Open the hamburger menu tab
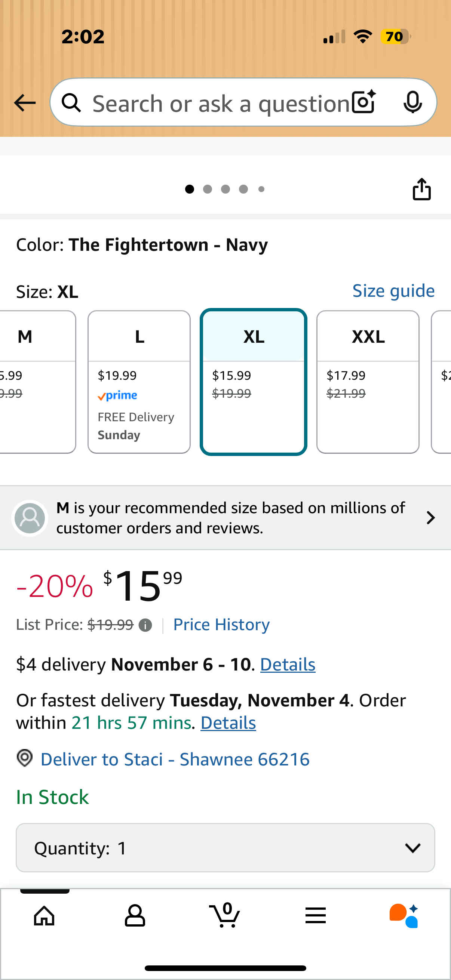The image size is (451, 980). [x=316, y=916]
